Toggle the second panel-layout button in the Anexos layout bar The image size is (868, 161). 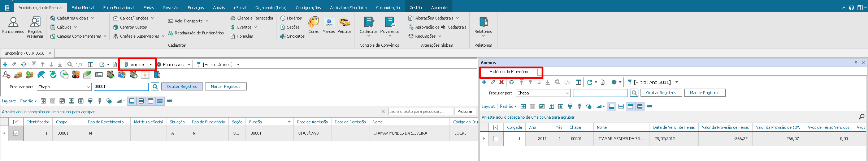(x=621, y=106)
